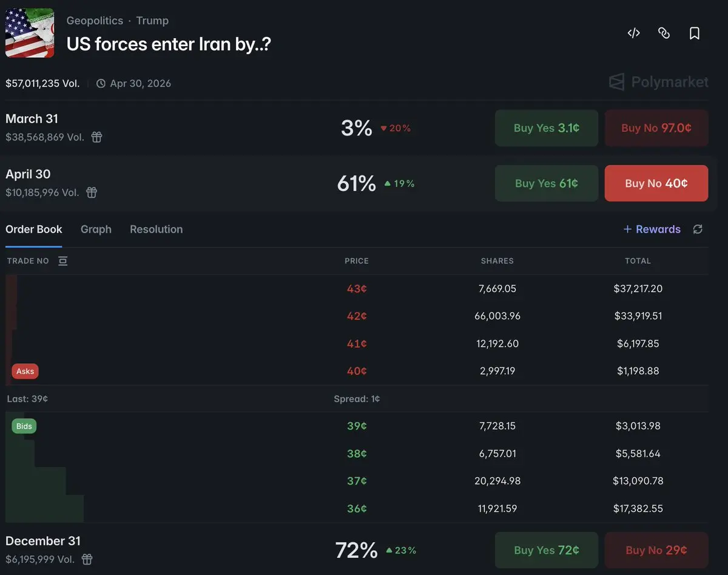Switch to the Graph tab
Screen dimensions: 728x575
[96, 230]
